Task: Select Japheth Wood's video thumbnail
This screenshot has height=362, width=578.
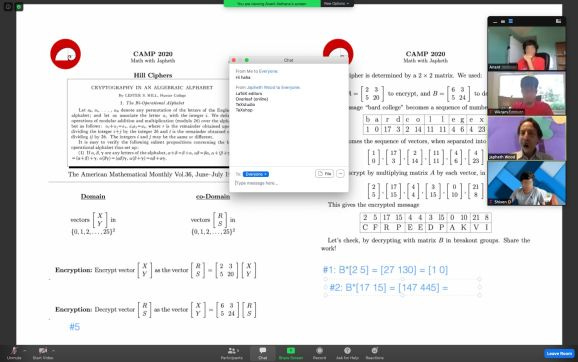Action: pos(526,138)
